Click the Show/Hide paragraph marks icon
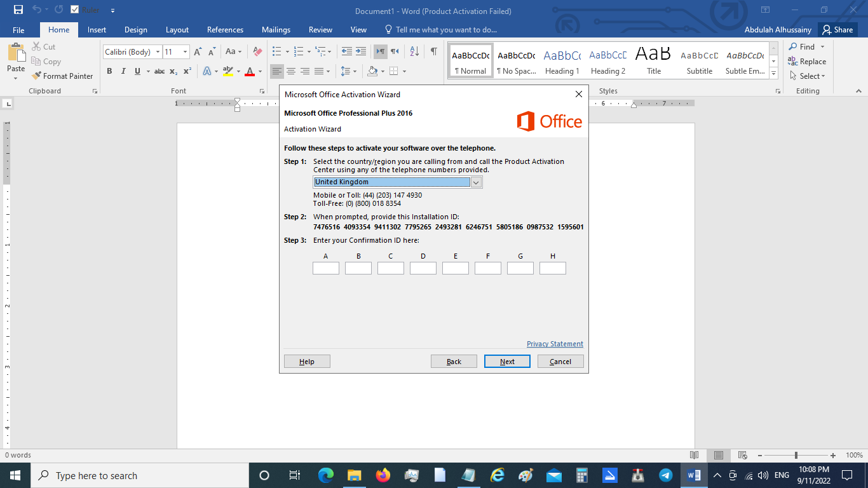 [x=433, y=51]
